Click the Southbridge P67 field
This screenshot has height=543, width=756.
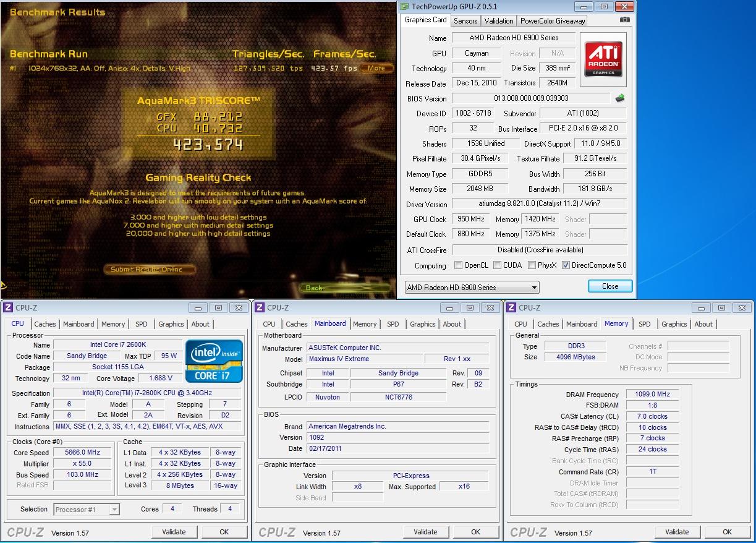click(x=399, y=384)
